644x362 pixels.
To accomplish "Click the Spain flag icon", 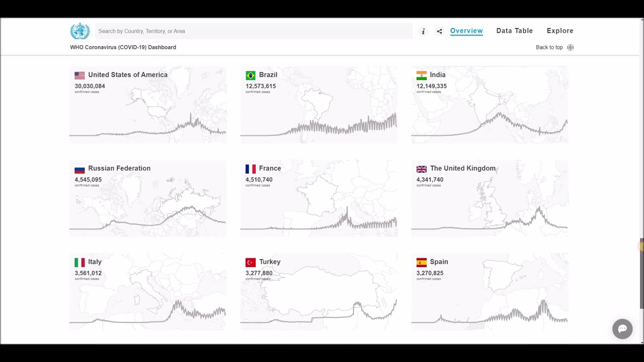I will pos(422,262).
